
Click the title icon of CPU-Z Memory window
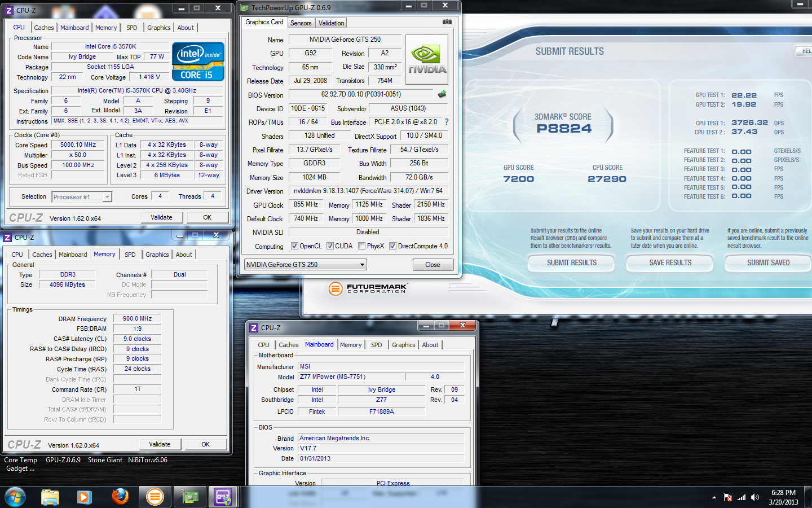8,238
